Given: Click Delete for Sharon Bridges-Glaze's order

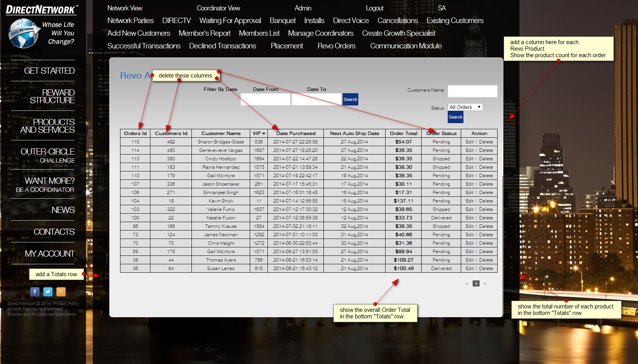Looking at the screenshot, I should pyautogui.click(x=486, y=142).
